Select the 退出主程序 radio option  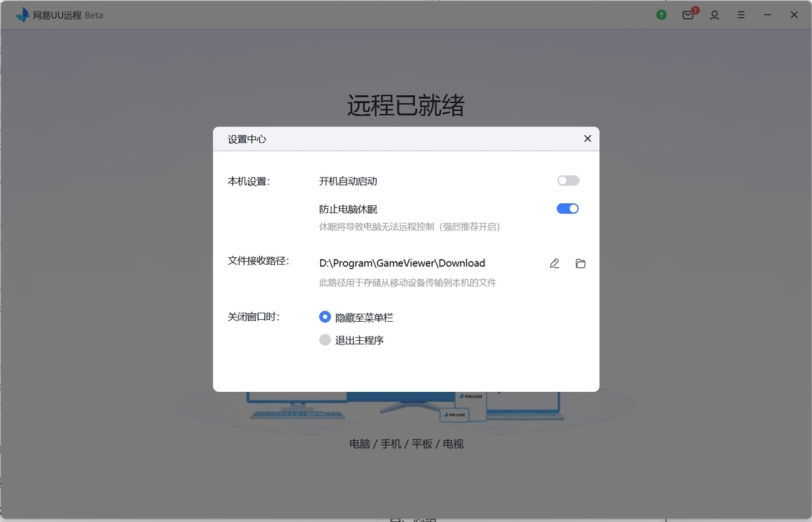pos(325,340)
